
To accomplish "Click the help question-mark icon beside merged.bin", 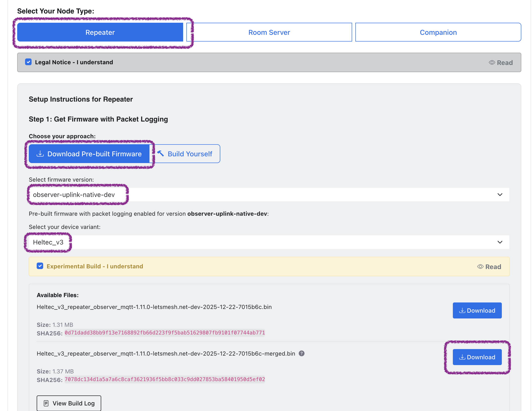I will [x=301, y=353].
